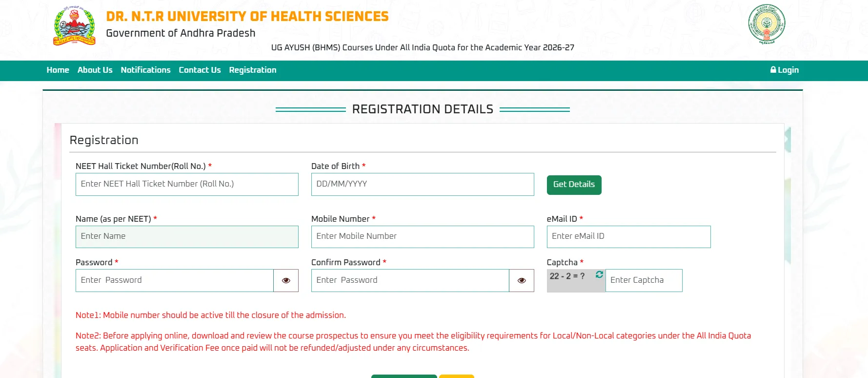
Task: Click the university title heading text
Action: (247, 16)
